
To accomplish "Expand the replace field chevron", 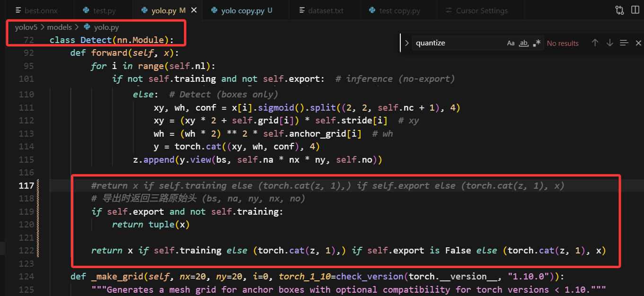I will [x=407, y=43].
